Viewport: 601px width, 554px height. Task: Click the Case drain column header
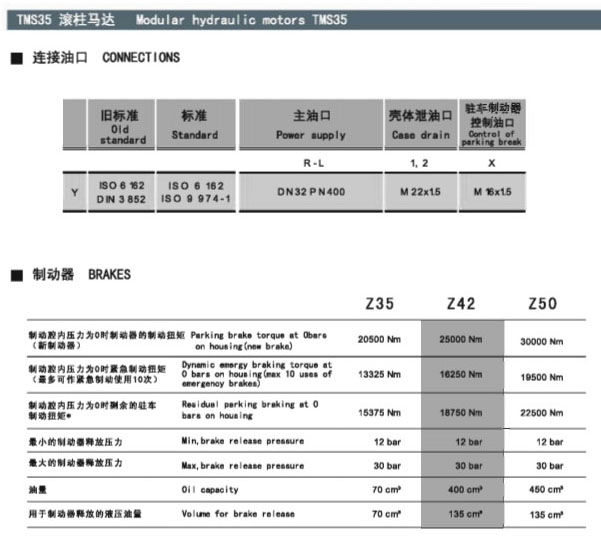coord(420,126)
